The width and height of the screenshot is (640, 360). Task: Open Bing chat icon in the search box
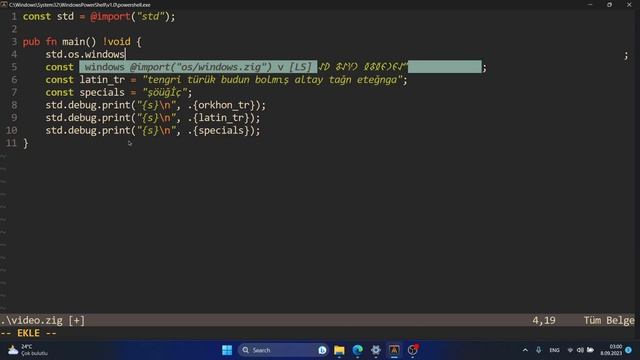click(322, 350)
